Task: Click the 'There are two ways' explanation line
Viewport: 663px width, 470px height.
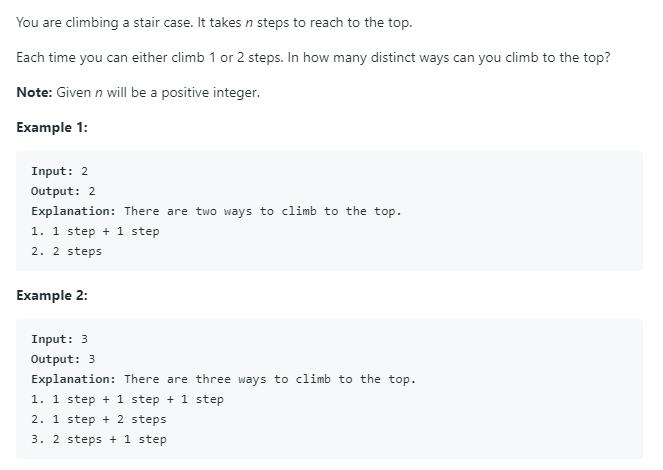Action: [216, 211]
